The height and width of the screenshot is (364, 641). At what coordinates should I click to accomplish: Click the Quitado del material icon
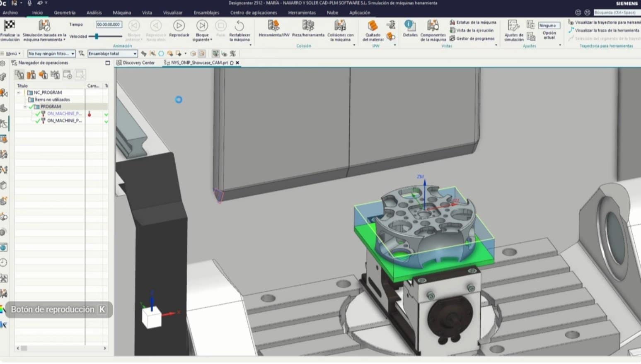click(372, 28)
